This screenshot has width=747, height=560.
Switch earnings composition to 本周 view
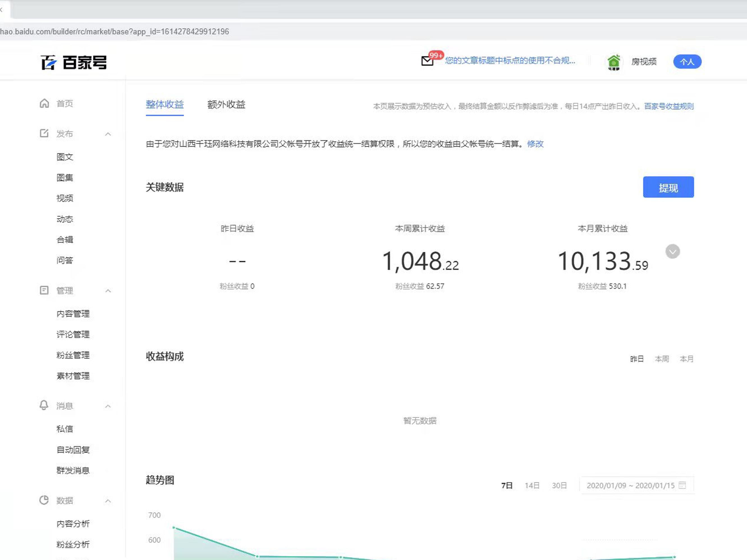click(662, 359)
